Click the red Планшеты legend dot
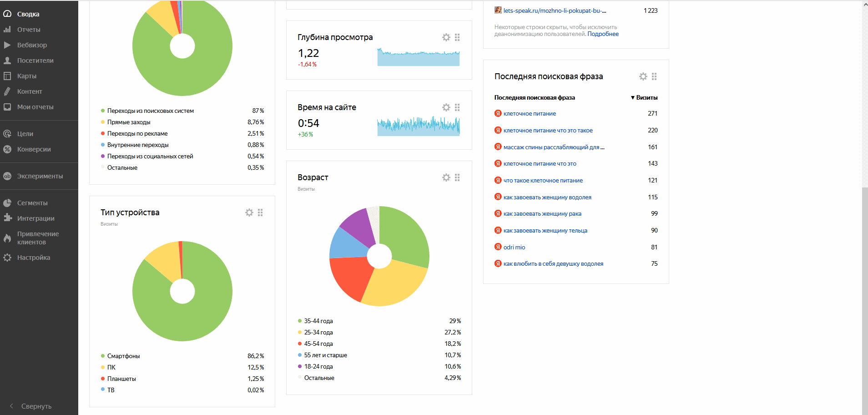Image resolution: width=868 pixels, height=415 pixels. [x=103, y=379]
